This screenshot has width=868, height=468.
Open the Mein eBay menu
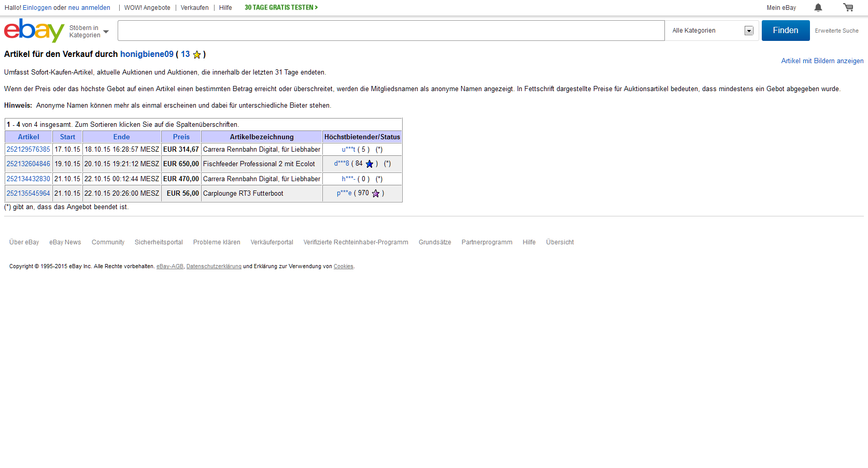tap(781, 8)
